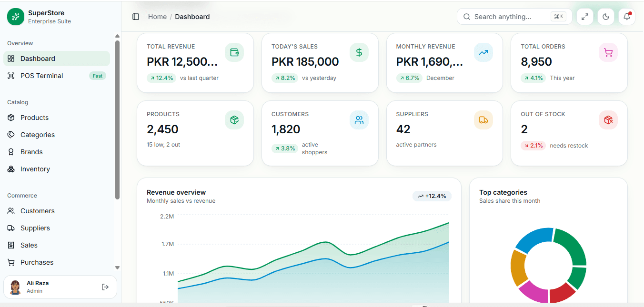Click the Revenue overview heading
The width and height of the screenshot is (644, 307).
pos(176,192)
